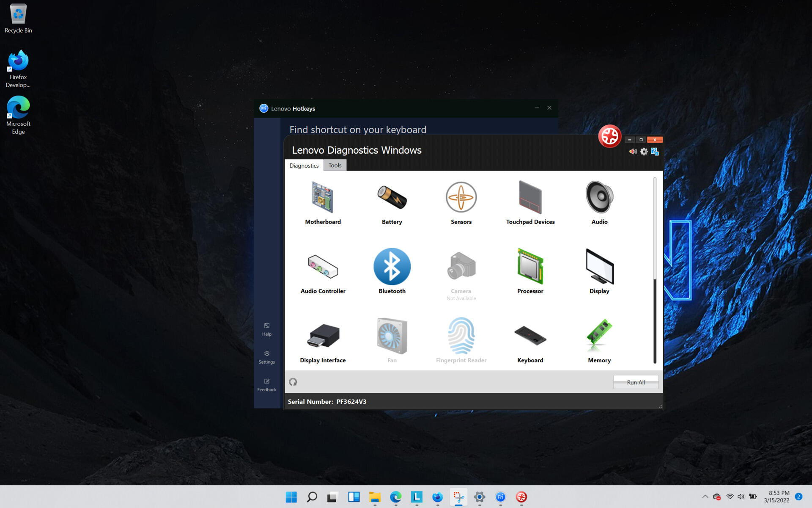Click the red Lenovo Diagnostics logo badge
812x508 pixels.
609,136
